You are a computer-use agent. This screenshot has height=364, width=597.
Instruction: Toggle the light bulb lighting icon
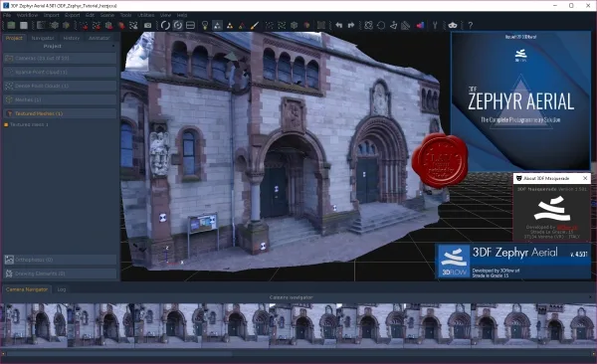[205, 25]
